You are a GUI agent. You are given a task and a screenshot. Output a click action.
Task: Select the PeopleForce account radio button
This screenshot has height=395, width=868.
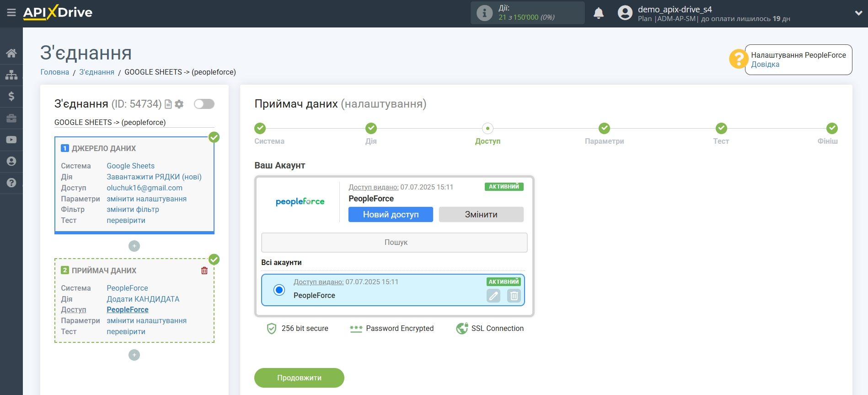pyautogui.click(x=279, y=290)
